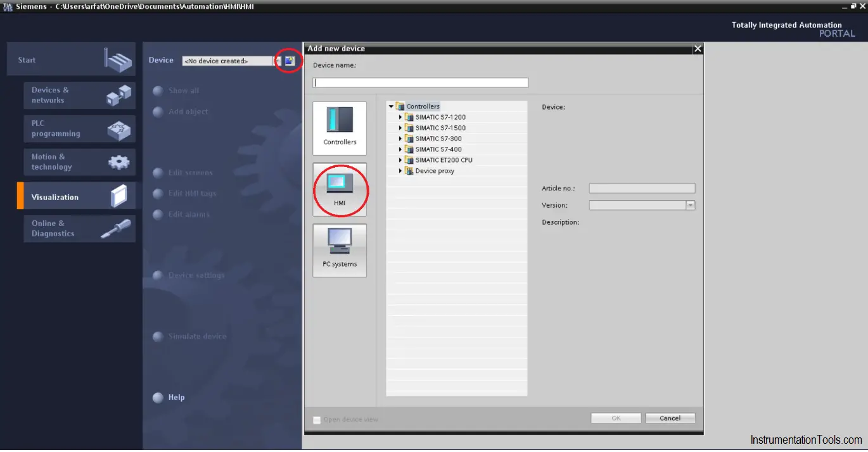Click the Motion & technology gear icon

click(118, 162)
